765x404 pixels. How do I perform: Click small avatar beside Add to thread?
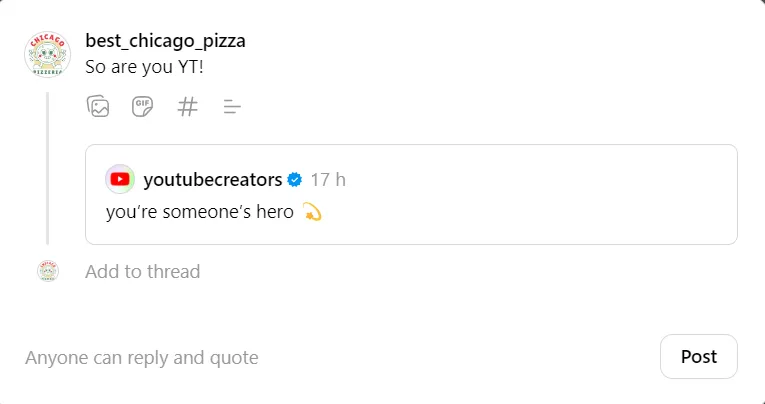[48, 271]
